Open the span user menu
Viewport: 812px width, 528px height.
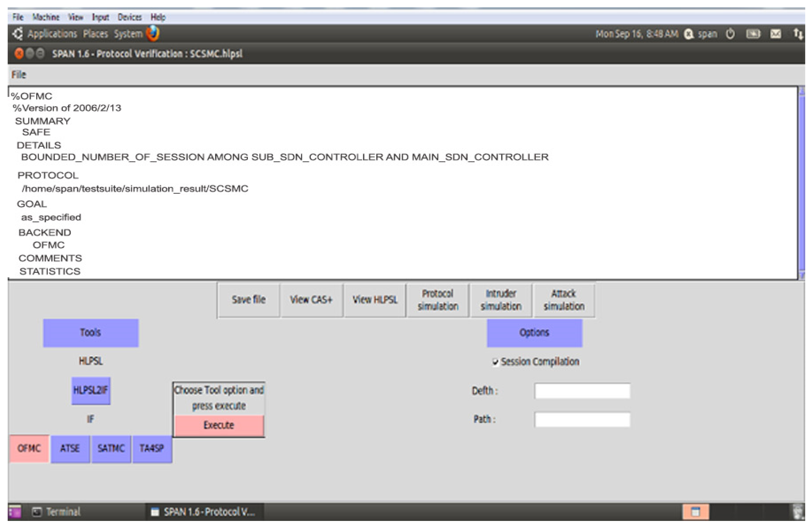(707, 34)
